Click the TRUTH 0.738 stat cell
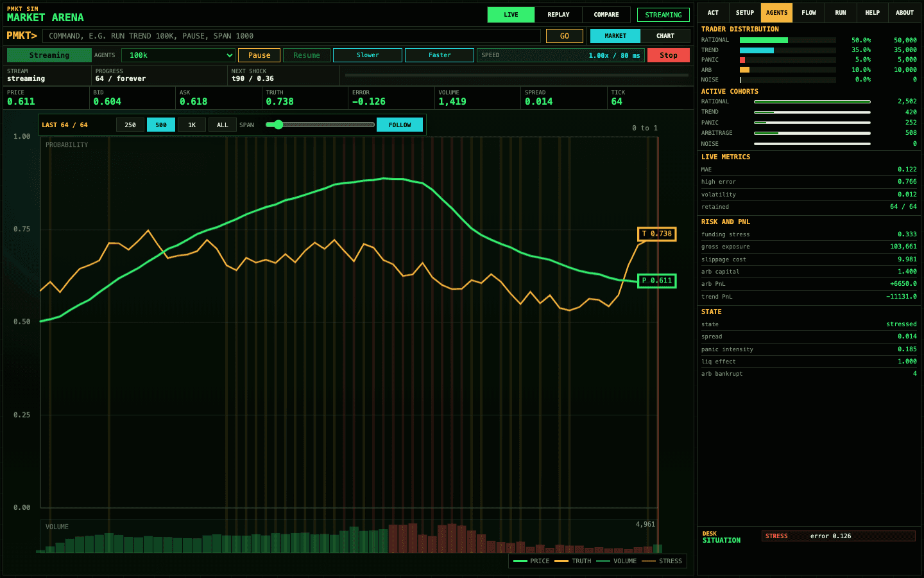This screenshot has width=924, height=578. (305, 98)
